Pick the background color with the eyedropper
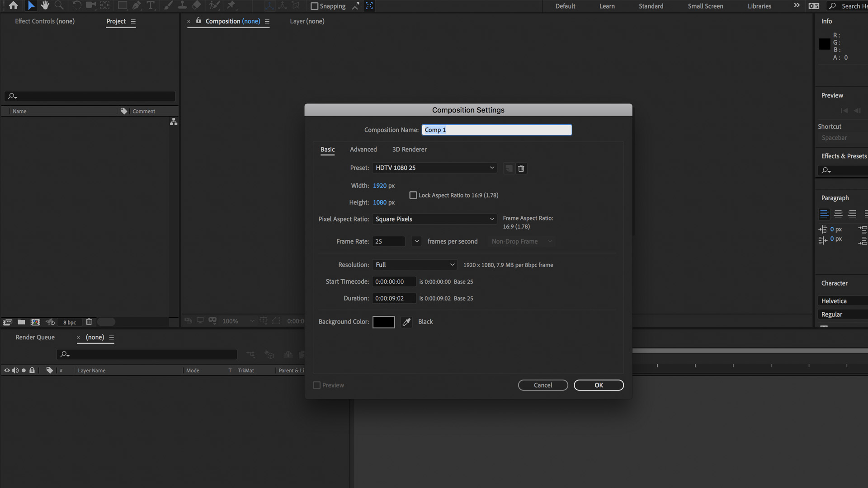The width and height of the screenshot is (868, 488). [x=406, y=322]
